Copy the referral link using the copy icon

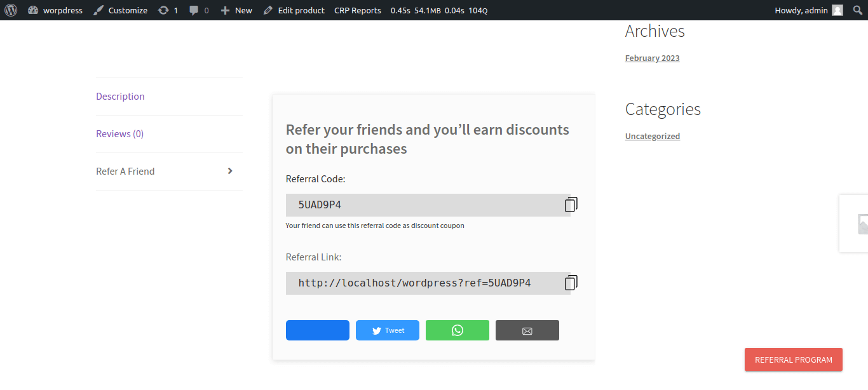570,282
